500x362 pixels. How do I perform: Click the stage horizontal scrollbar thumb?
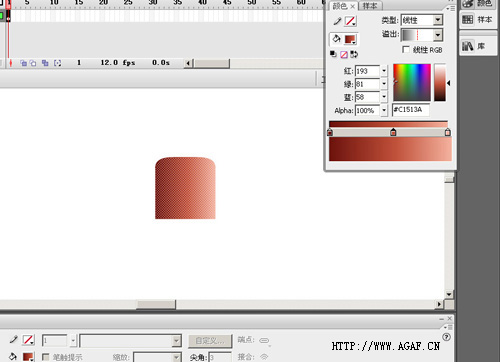[x=156, y=304]
